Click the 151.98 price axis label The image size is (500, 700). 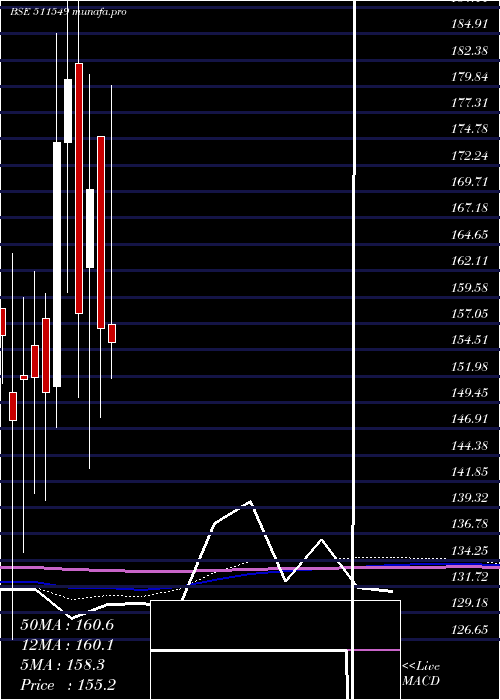[470, 367]
